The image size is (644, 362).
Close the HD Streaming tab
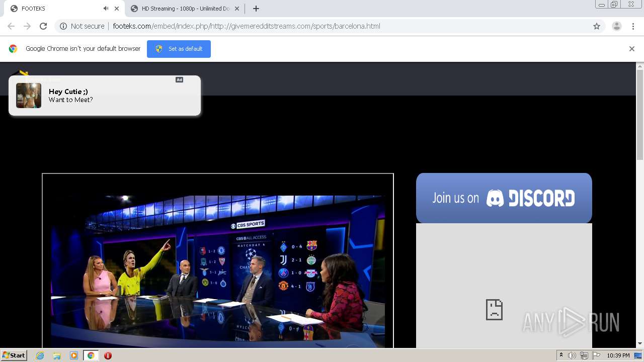click(237, 9)
